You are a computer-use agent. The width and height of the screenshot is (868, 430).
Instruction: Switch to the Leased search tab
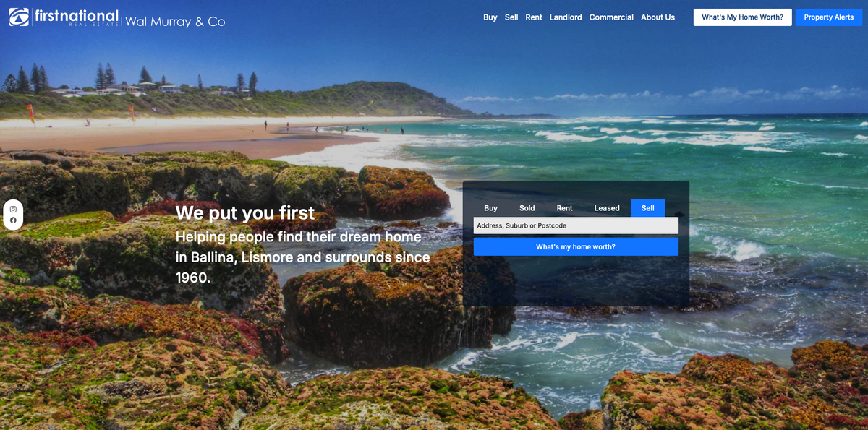point(607,208)
